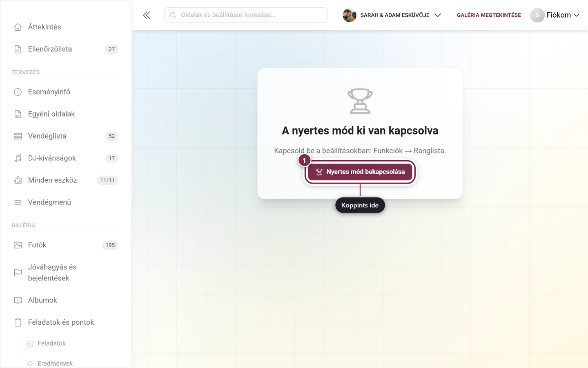Click the large trophy icon on the card
This screenshot has width=588, height=368.
tap(360, 101)
